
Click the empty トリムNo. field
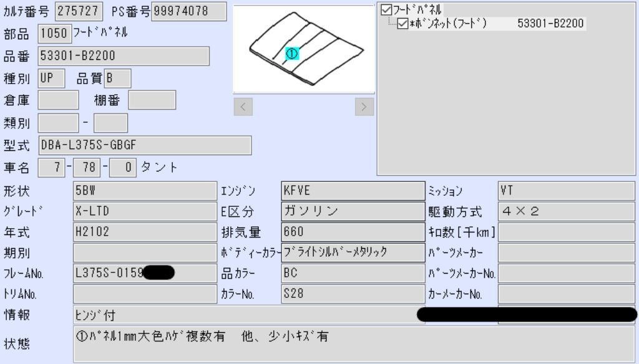point(145,294)
